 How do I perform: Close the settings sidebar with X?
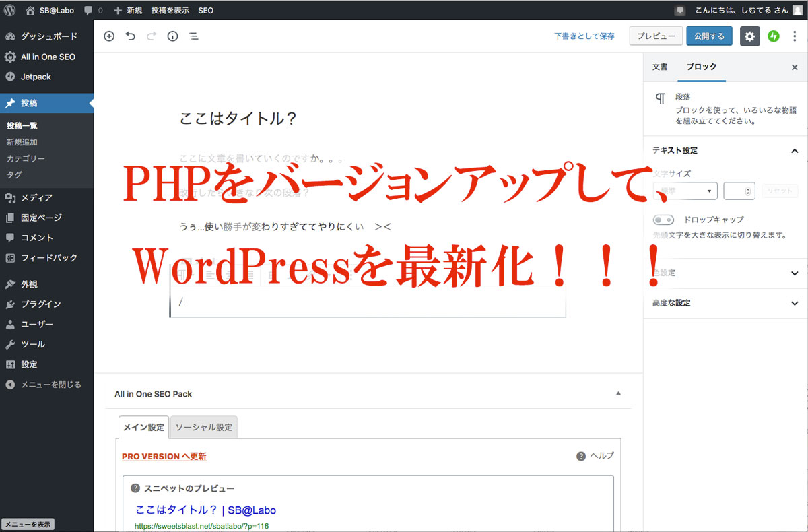(795, 67)
